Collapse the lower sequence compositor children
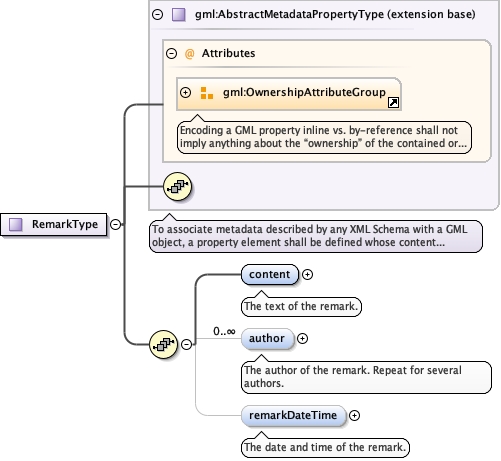This screenshot has height=461, width=501. coord(186,344)
